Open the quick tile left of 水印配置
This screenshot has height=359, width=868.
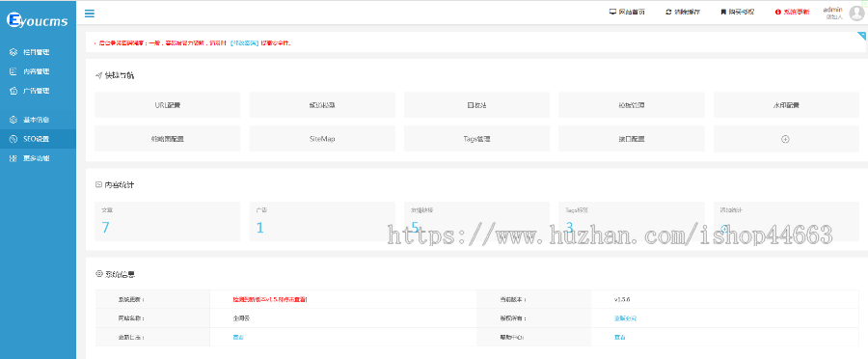631,104
